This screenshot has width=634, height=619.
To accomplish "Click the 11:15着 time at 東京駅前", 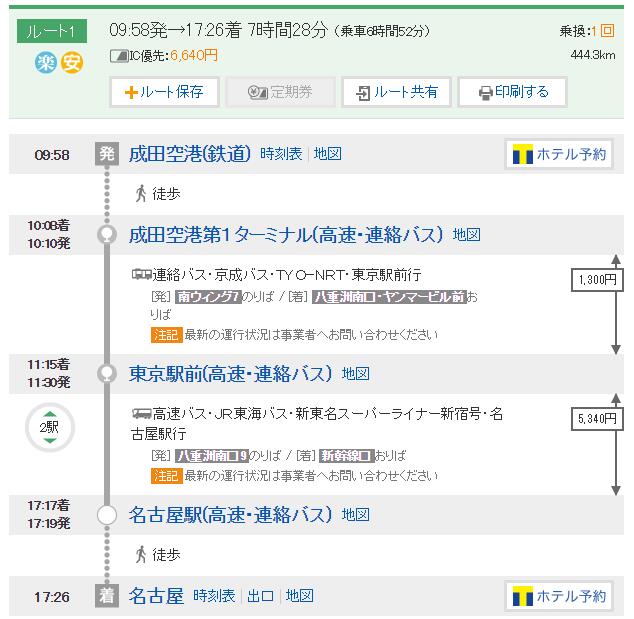I will (x=49, y=364).
